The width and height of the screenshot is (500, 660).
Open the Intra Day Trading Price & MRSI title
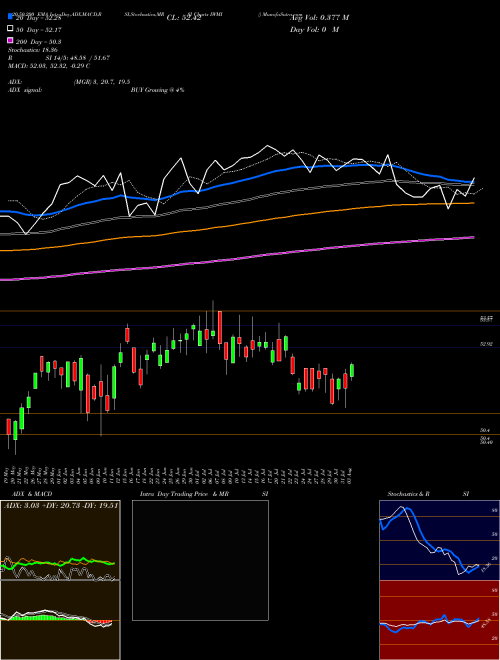tap(204, 494)
